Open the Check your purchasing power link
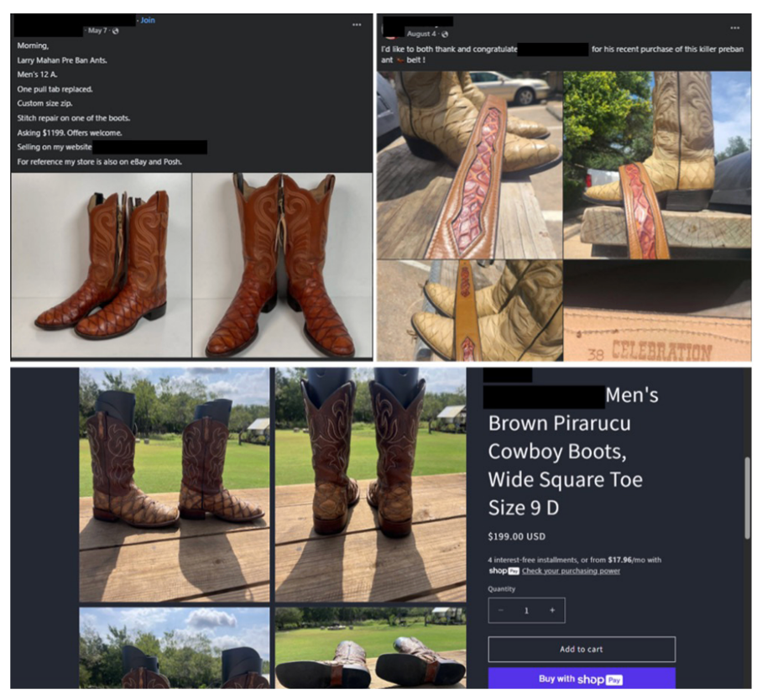Viewport: 762px width, 700px height. 571,571
